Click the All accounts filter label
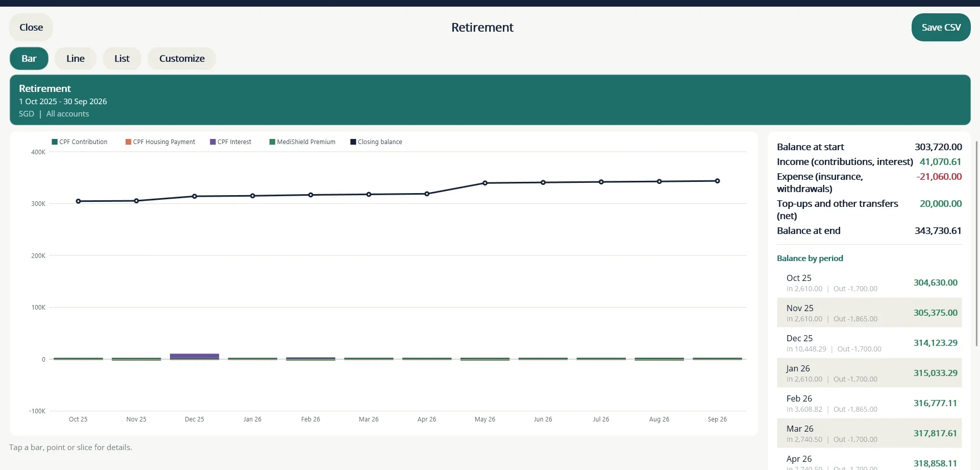Image resolution: width=980 pixels, height=470 pixels. pyautogui.click(x=67, y=114)
